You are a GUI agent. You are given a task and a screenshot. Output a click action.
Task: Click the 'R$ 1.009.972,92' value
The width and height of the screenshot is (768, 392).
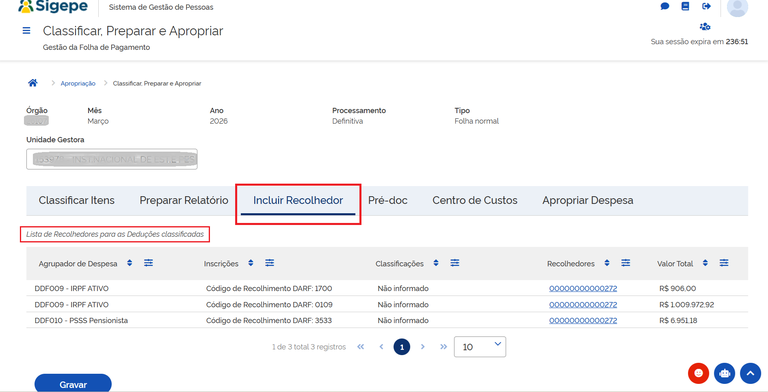(x=687, y=305)
